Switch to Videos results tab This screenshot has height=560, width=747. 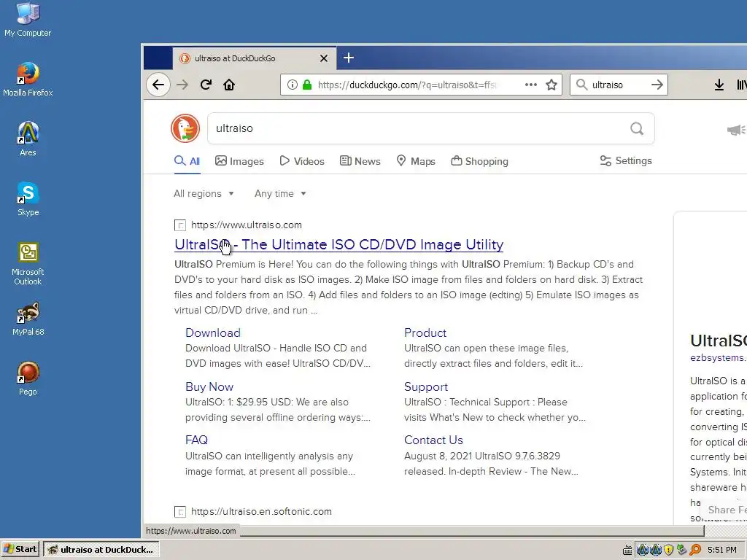pos(302,161)
